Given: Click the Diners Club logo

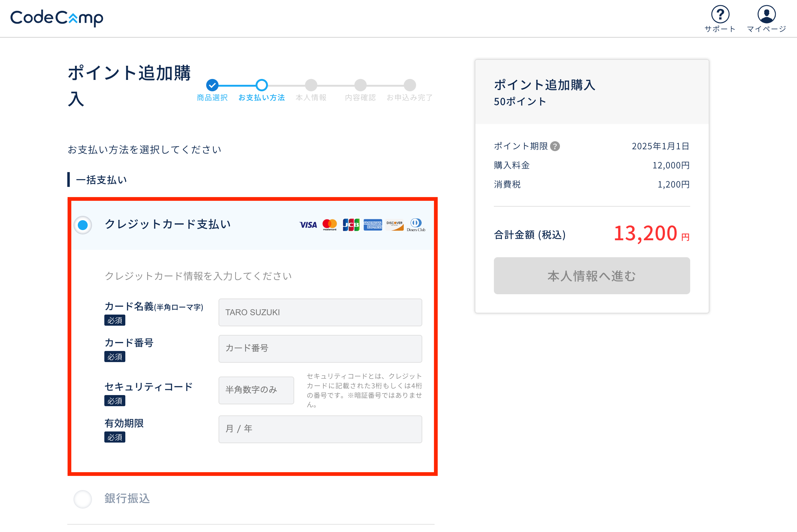Looking at the screenshot, I should tap(416, 225).
